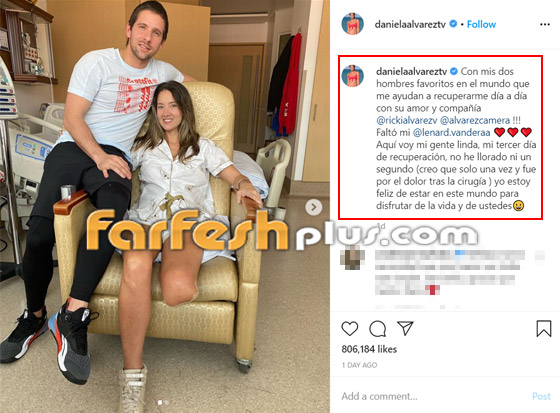Open the blurred commenter's avatar
The image size is (560, 413).
(x=352, y=258)
